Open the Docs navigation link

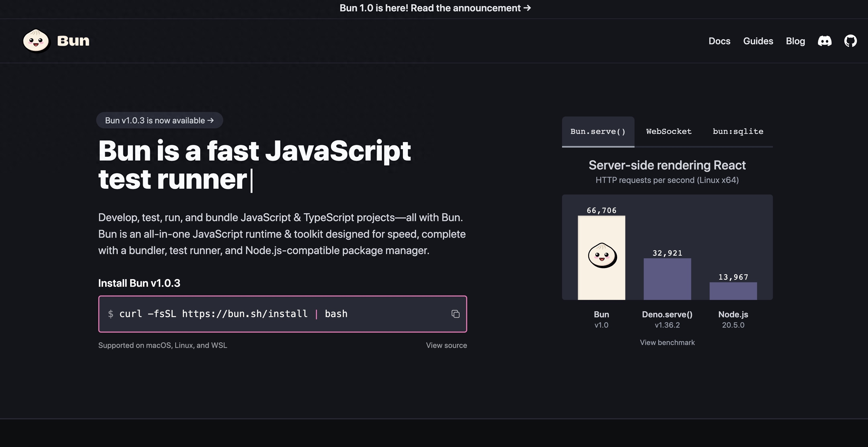[719, 41]
